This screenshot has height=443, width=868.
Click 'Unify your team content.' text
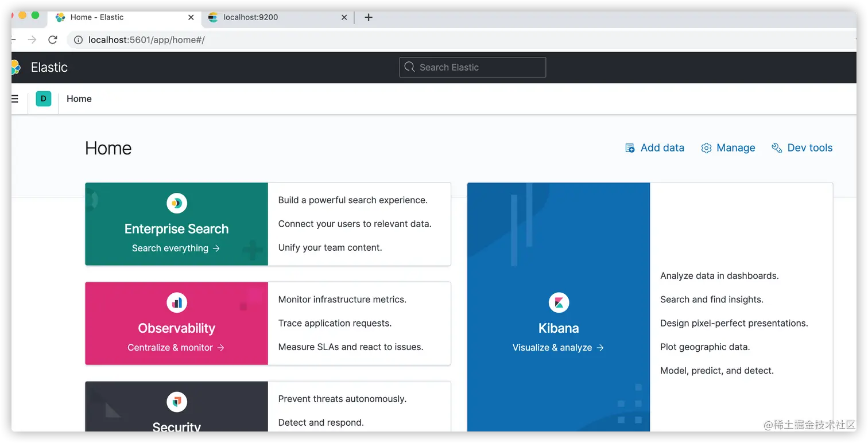pyautogui.click(x=330, y=248)
